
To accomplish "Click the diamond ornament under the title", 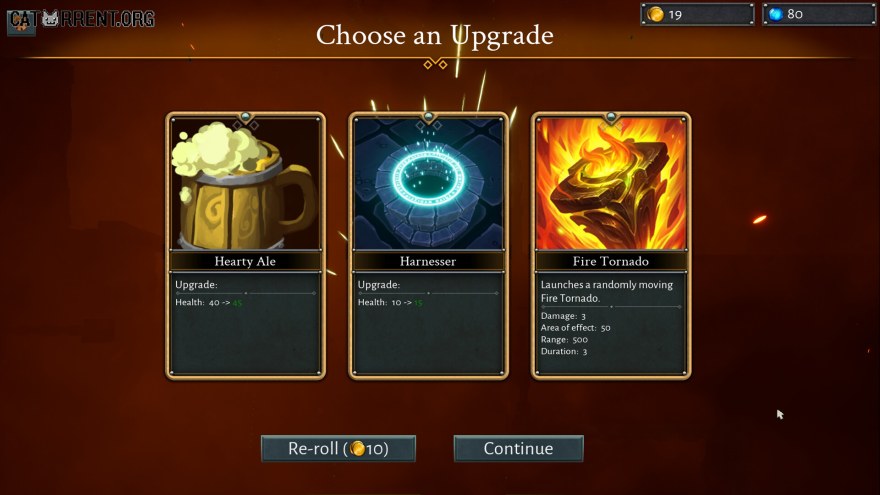I will tap(435, 65).
